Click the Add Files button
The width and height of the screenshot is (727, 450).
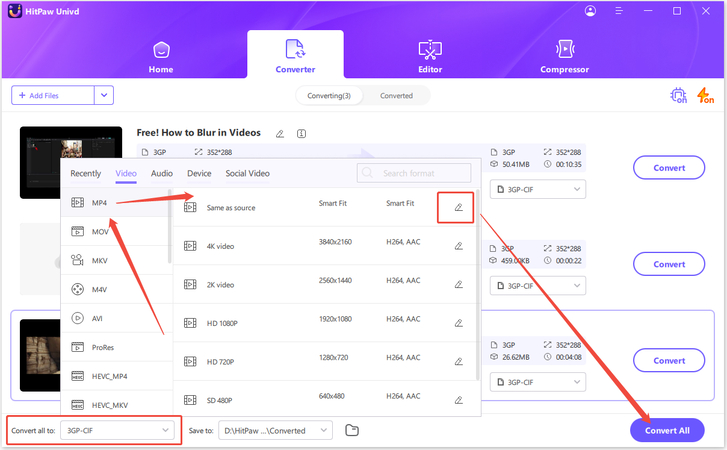click(53, 95)
